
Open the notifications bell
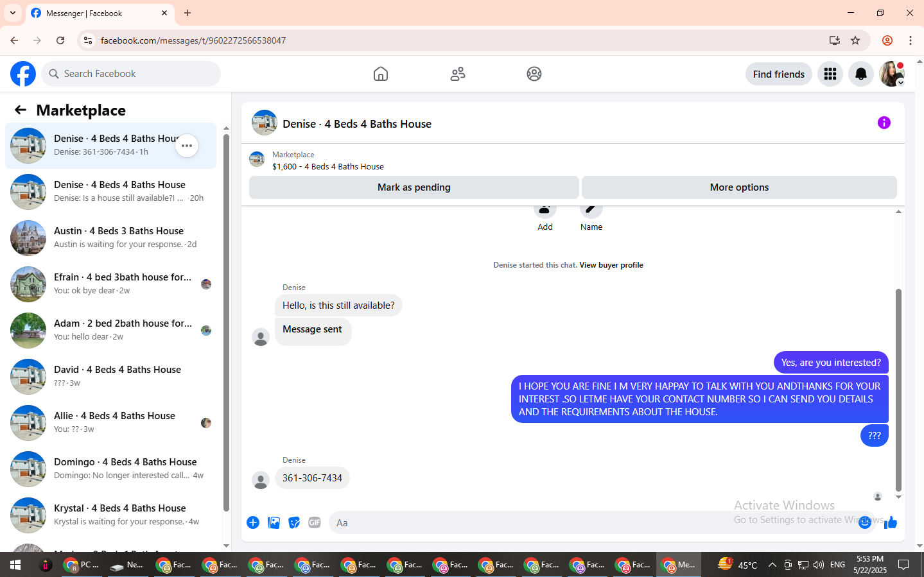861,74
